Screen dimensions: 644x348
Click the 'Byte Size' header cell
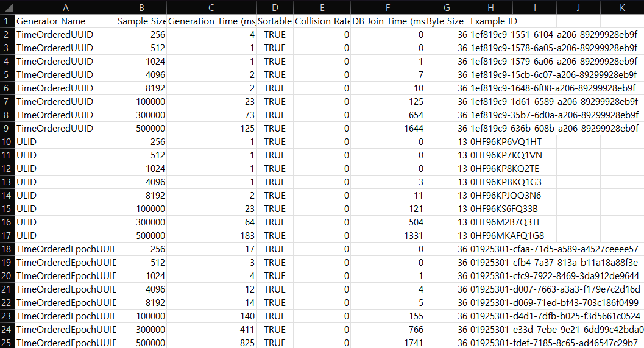[447, 21]
